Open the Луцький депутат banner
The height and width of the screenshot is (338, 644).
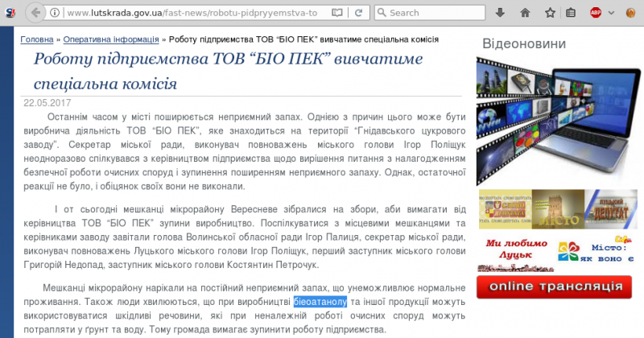point(611,209)
